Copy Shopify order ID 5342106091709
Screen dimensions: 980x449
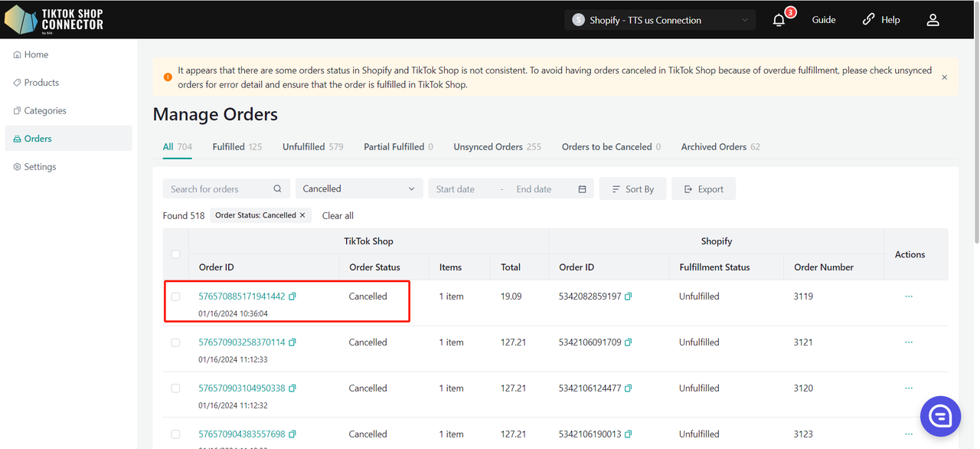629,342
